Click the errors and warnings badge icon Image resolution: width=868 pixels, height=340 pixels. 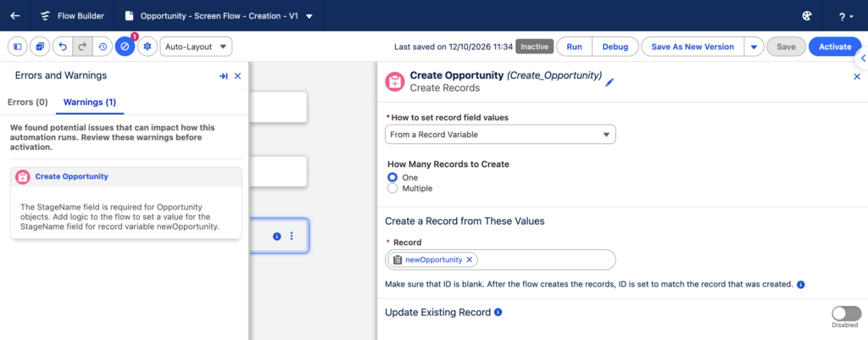[125, 47]
